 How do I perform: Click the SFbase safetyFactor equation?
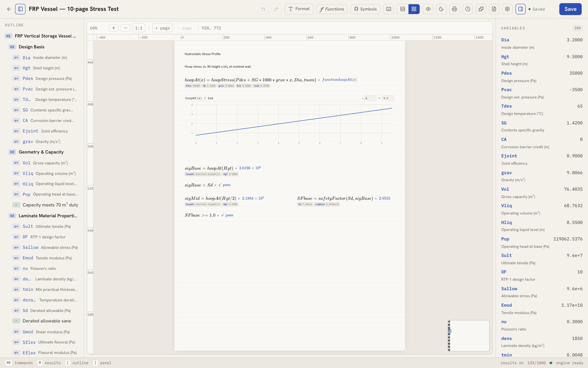click(x=335, y=198)
